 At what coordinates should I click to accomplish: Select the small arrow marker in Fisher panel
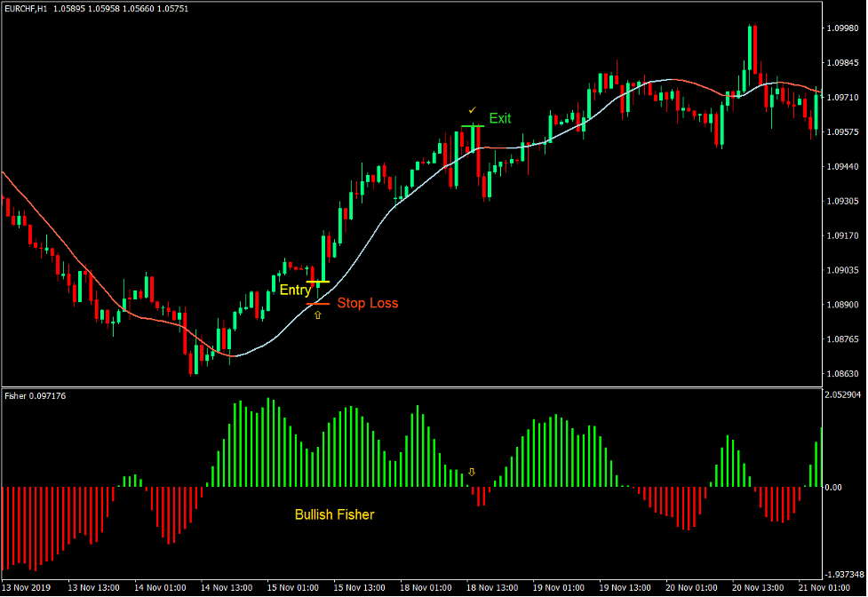pos(472,472)
